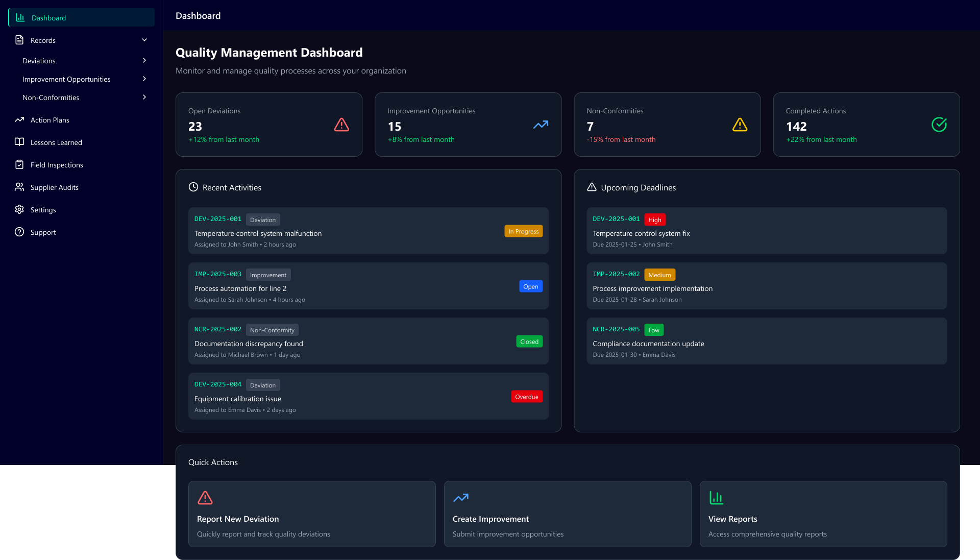Click the Field Inspections clipboard icon
This screenshot has height=560, width=980.
[x=19, y=164]
